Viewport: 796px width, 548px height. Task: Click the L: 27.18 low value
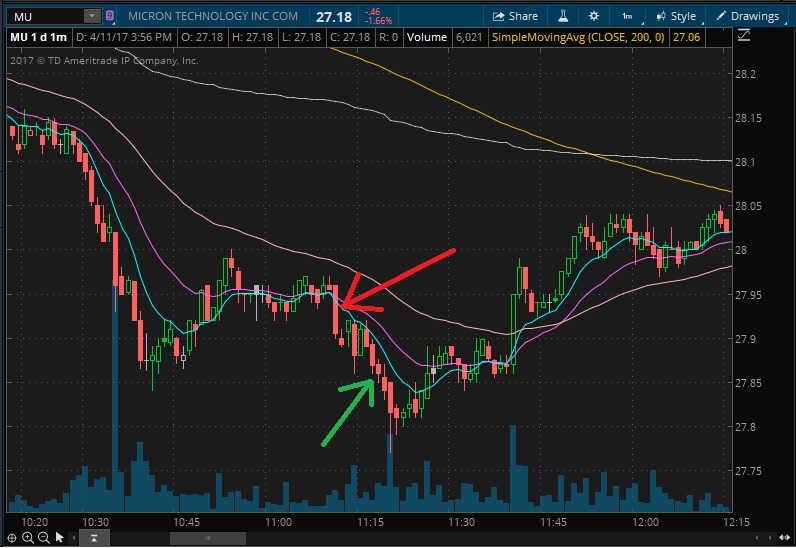coord(301,37)
